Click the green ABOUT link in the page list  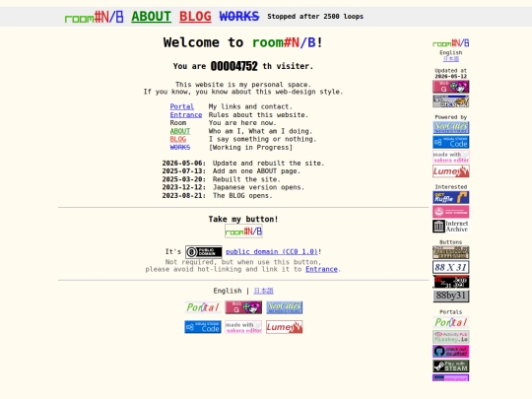tap(180, 131)
